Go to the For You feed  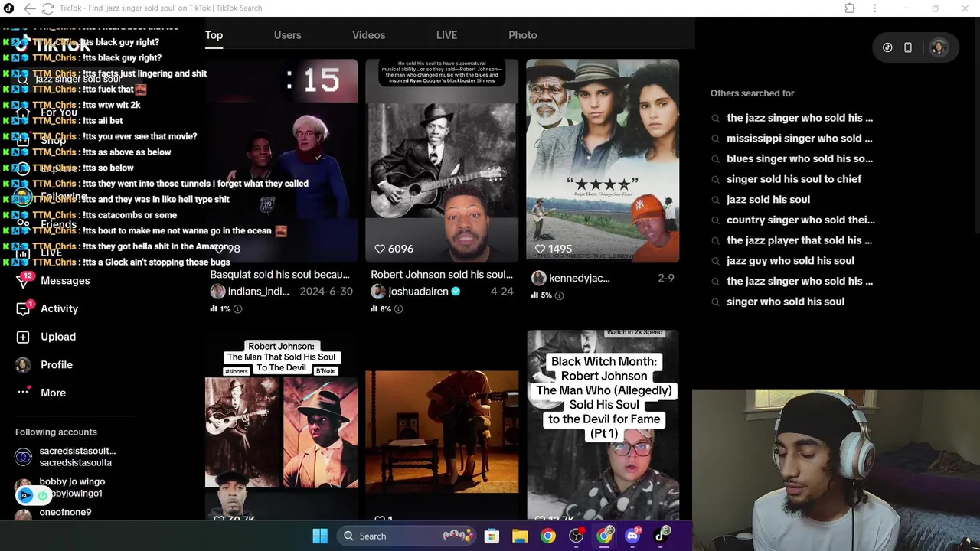59,112
